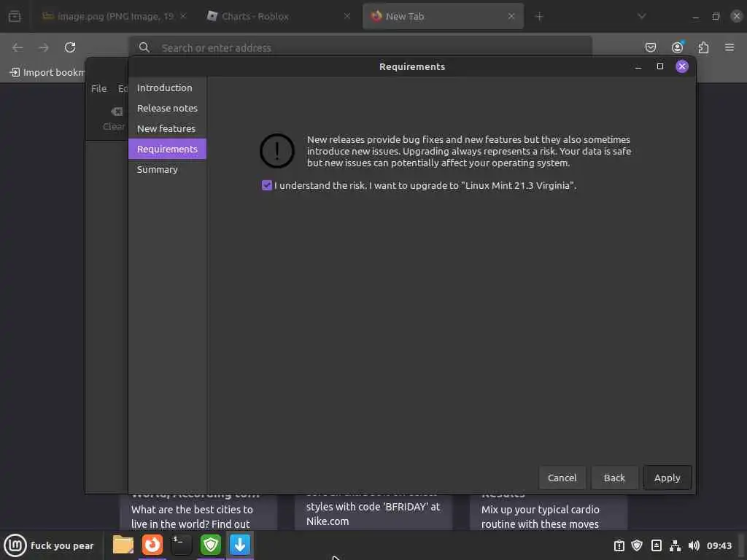Reload the page with refresh icon
Image resolution: width=747 pixels, height=560 pixels.
(x=70, y=47)
